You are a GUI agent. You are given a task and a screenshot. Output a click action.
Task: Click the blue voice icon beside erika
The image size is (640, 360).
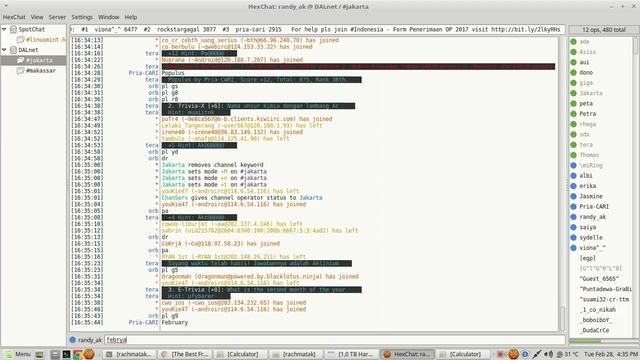pyautogui.click(x=573, y=186)
